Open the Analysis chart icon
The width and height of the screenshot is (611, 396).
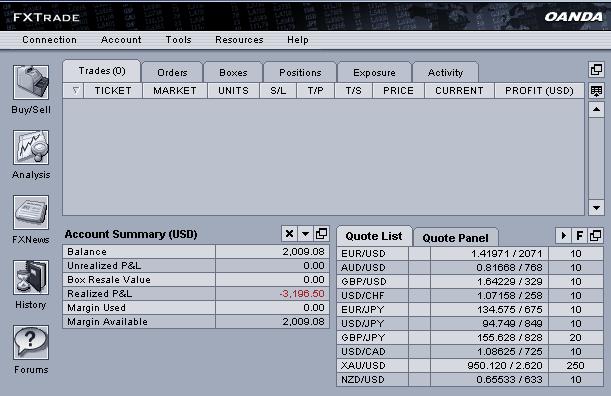click(x=31, y=147)
